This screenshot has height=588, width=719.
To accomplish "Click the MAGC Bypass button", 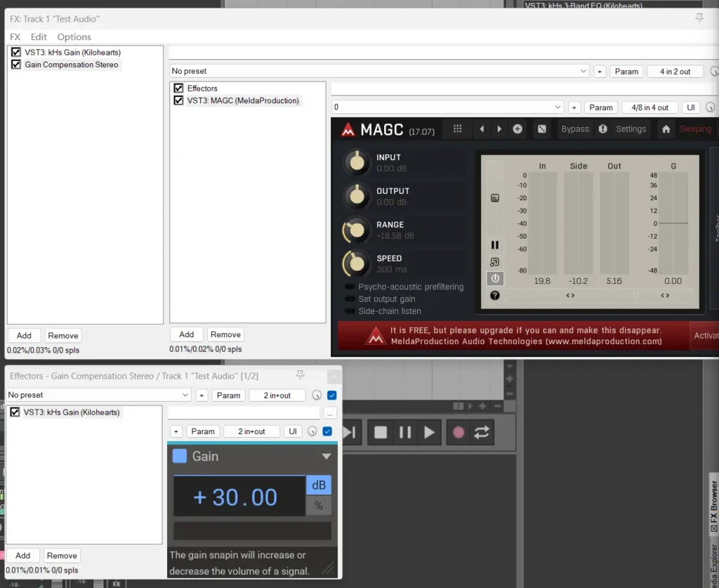I will [x=575, y=129].
